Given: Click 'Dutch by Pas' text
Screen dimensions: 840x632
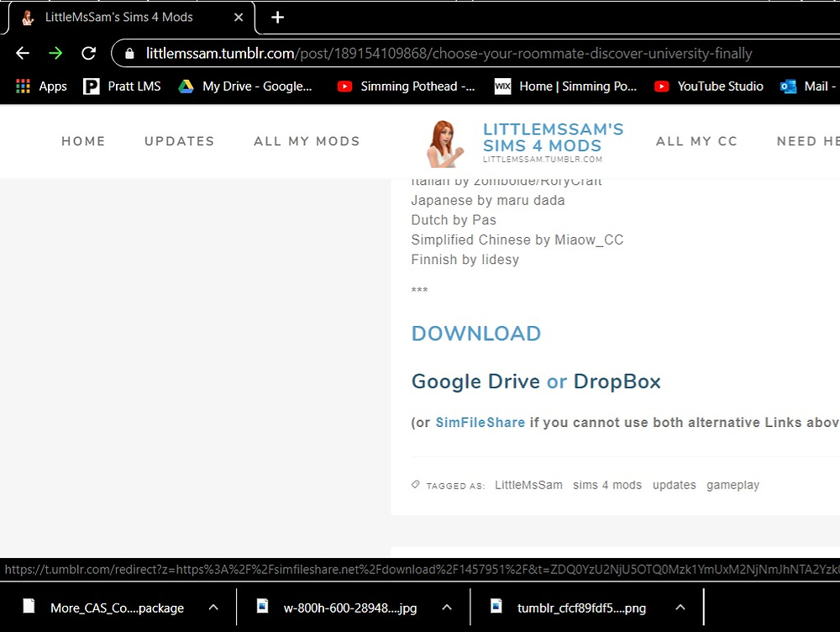Looking at the screenshot, I should 454,220.
